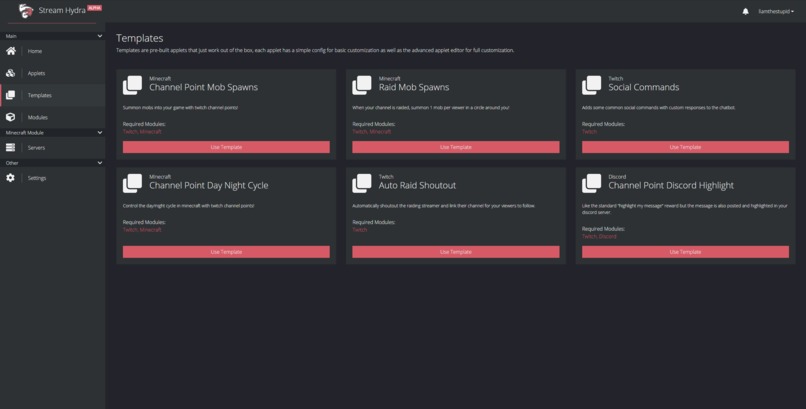Click required modules link in Mob Spawns card
This screenshot has height=409, width=806.
tap(142, 132)
